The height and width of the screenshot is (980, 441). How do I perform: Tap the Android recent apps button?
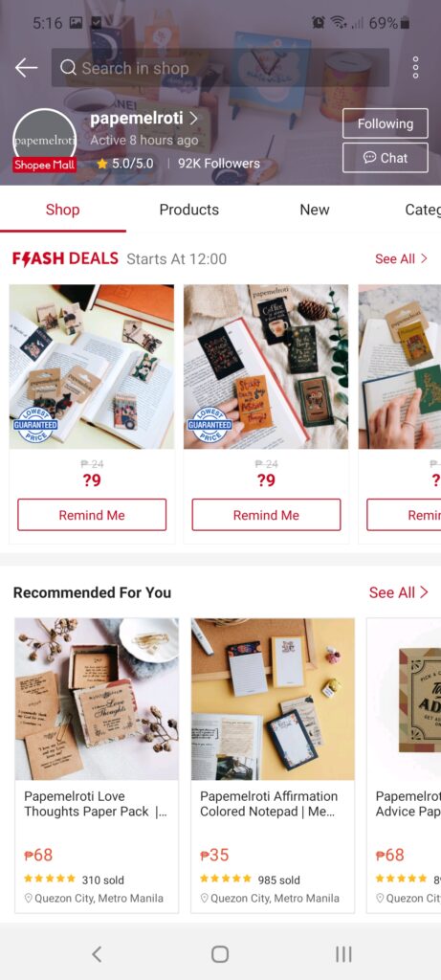point(343,954)
